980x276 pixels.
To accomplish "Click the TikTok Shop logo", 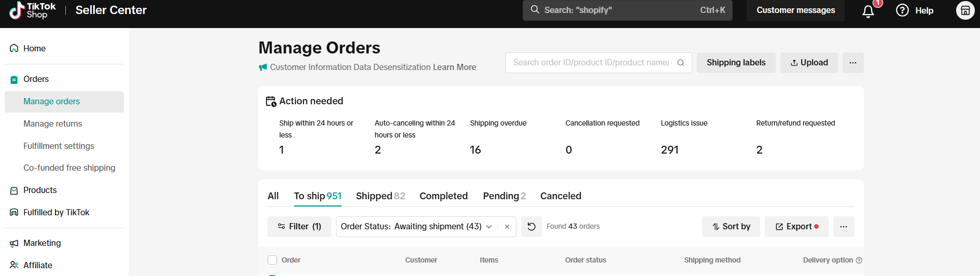I will tap(33, 10).
